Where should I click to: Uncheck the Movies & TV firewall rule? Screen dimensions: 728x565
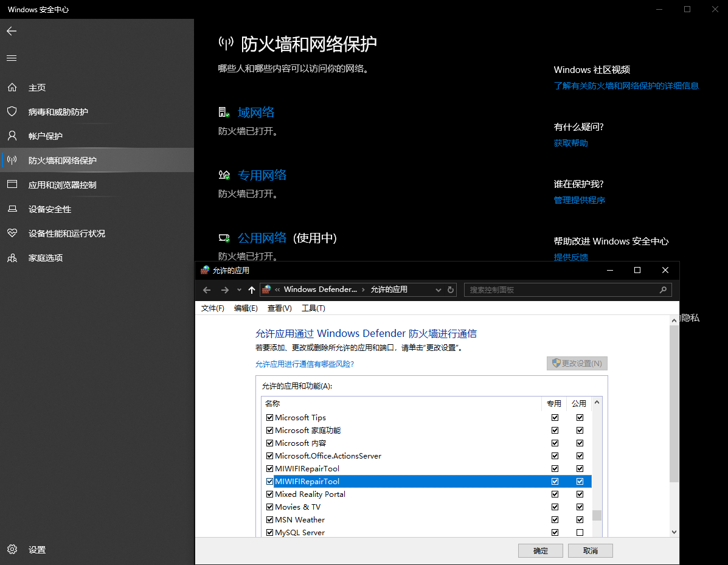tap(269, 507)
